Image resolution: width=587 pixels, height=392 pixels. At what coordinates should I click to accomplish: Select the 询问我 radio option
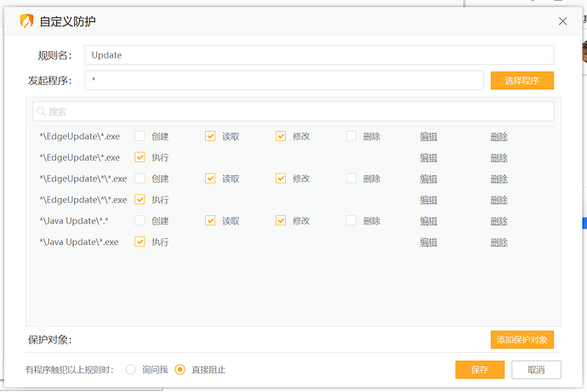click(131, 370)
